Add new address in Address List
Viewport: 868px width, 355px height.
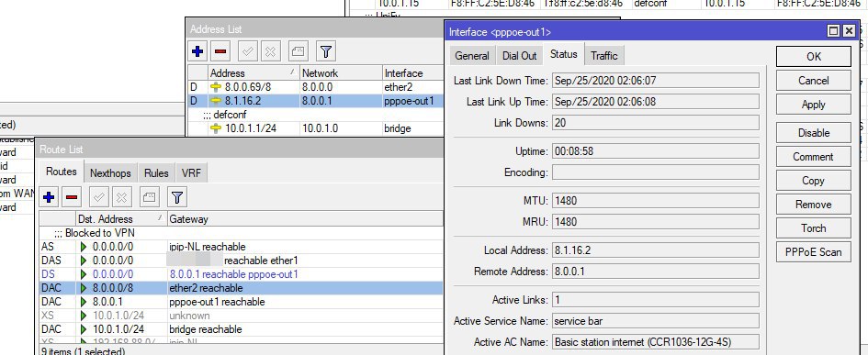[x=197, y=51]
